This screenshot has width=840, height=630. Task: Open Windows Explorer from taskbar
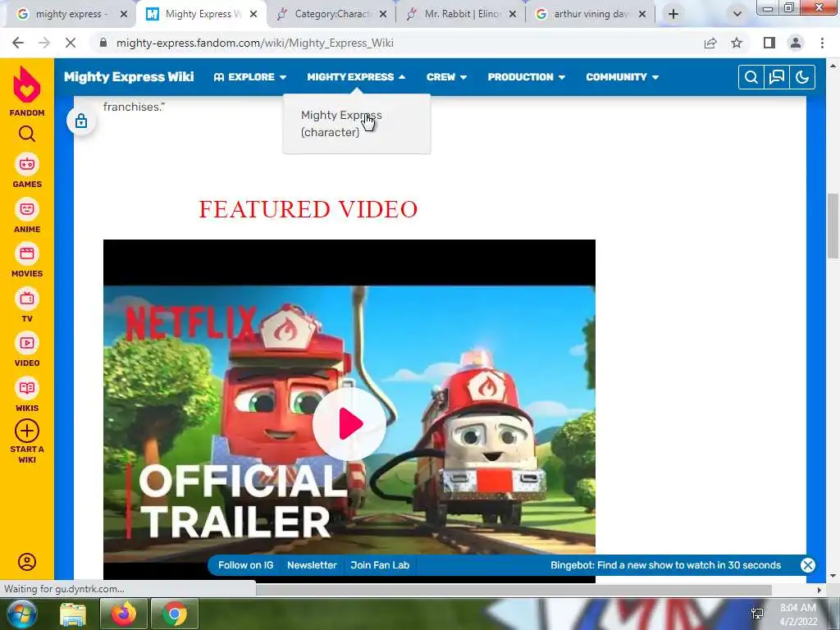(73, 614)
